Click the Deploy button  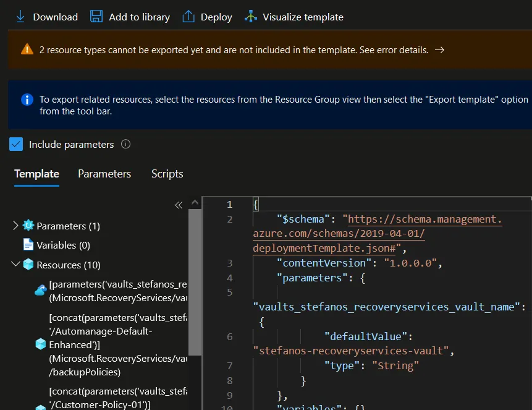(x=208, y=17)
